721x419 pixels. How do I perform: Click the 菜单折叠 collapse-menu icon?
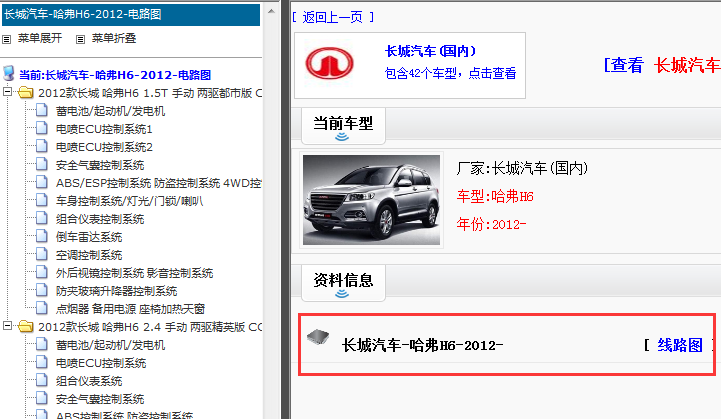[80, 40]
